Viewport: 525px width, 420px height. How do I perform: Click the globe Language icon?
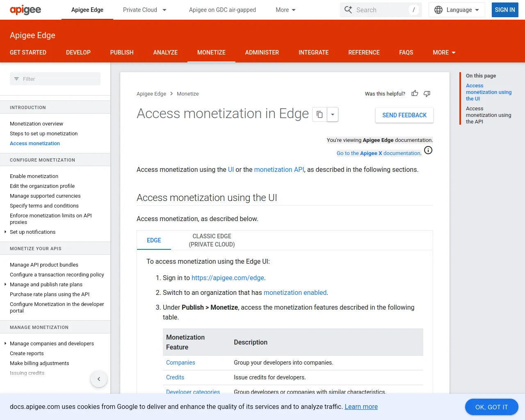(438, 10)
